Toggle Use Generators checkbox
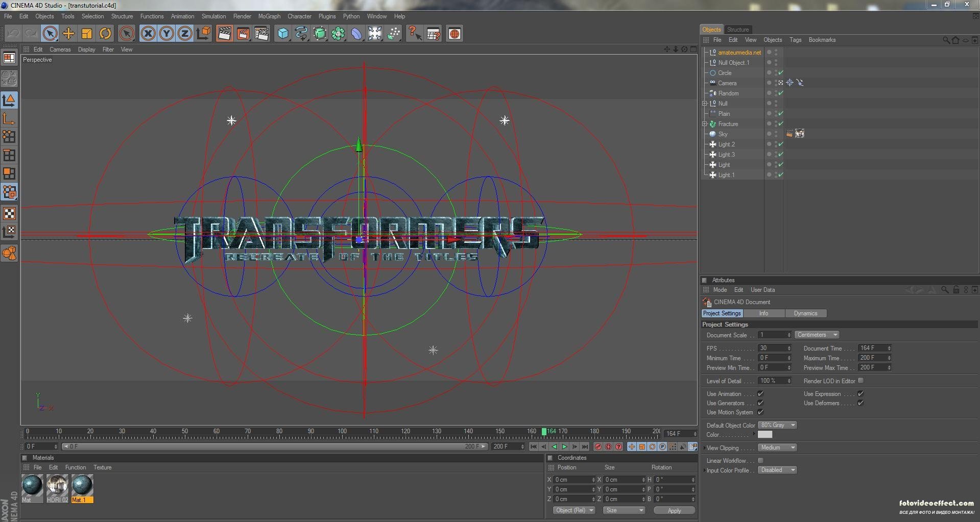980x522 pixels. pyautogui.click(x=760, y=403)
